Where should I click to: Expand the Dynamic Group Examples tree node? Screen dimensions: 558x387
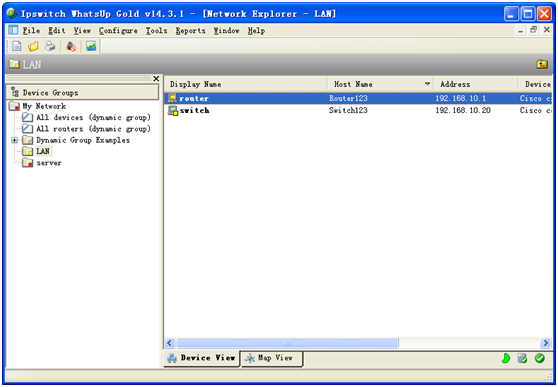coord(14,140)
